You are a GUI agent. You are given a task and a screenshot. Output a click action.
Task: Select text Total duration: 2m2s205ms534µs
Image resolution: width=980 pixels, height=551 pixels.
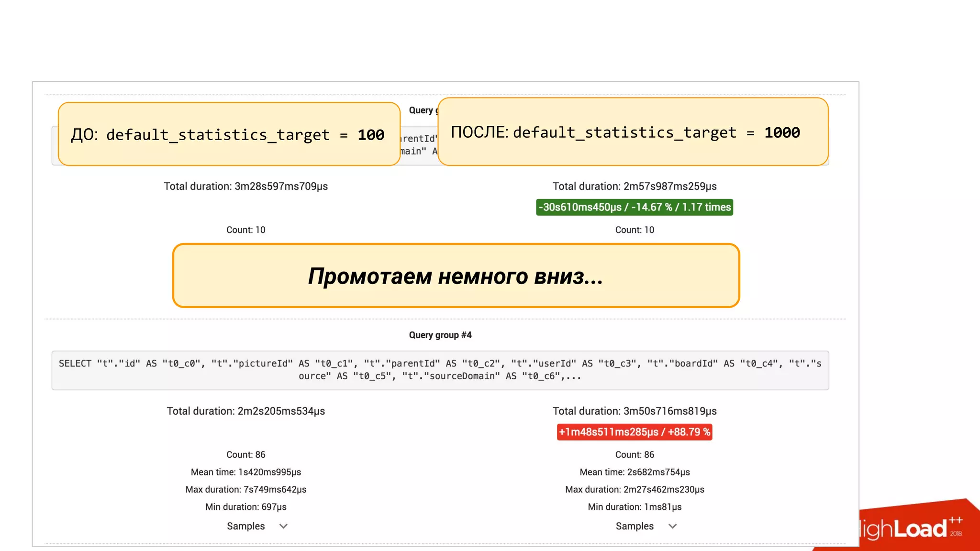246,411
